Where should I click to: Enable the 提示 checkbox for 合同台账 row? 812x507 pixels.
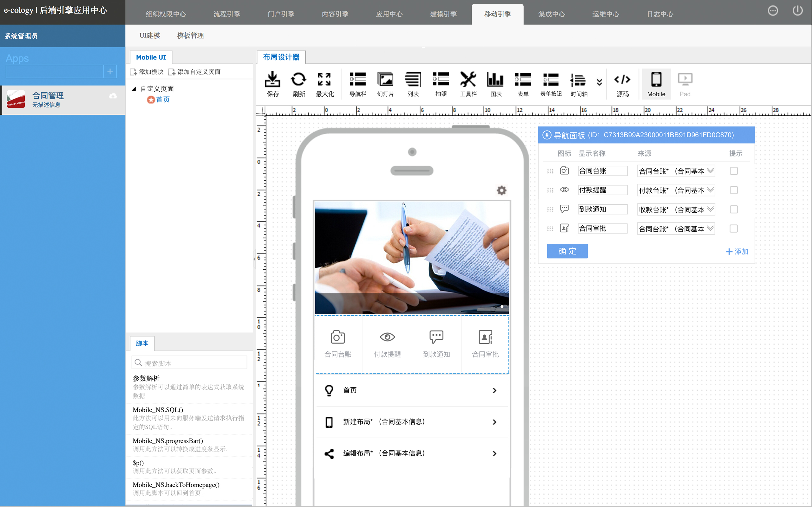coord(733,171)
